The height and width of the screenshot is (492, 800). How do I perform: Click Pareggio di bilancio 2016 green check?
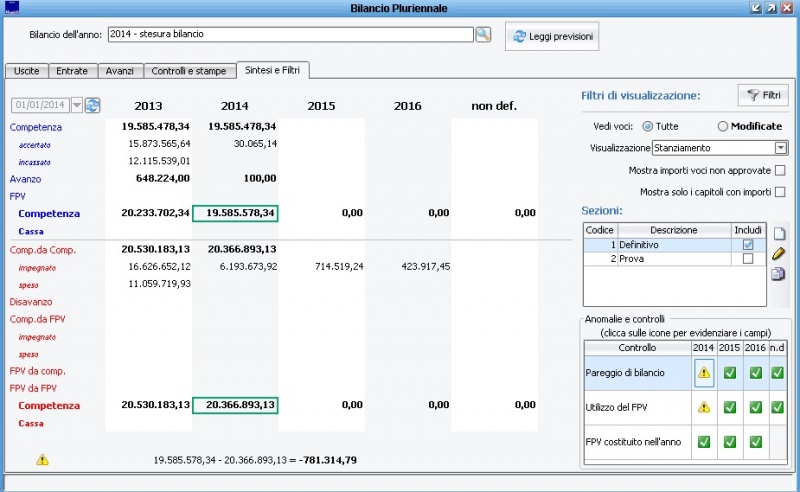click(x=755, y=373)
